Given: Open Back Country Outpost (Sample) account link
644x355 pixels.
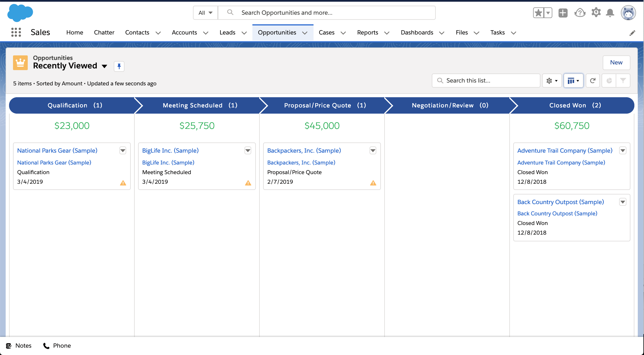Looking at the screenshot, I should (557, 213).
